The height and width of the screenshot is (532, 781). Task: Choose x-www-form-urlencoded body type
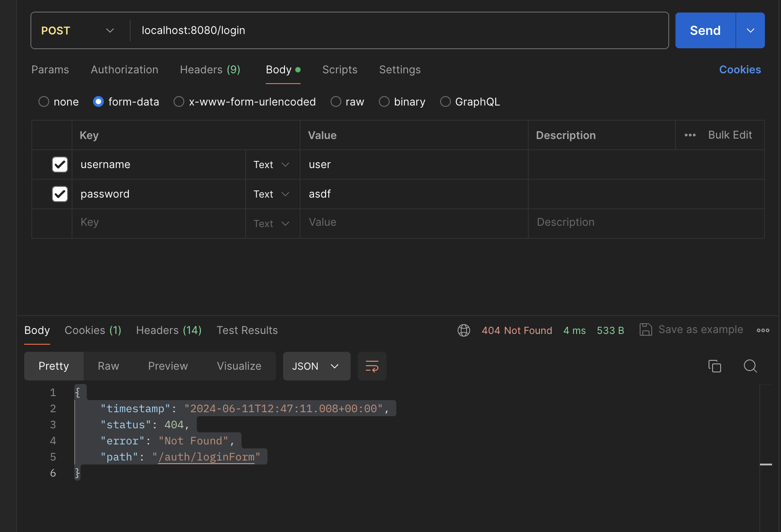pyautogui.click(x=179, y=102)
